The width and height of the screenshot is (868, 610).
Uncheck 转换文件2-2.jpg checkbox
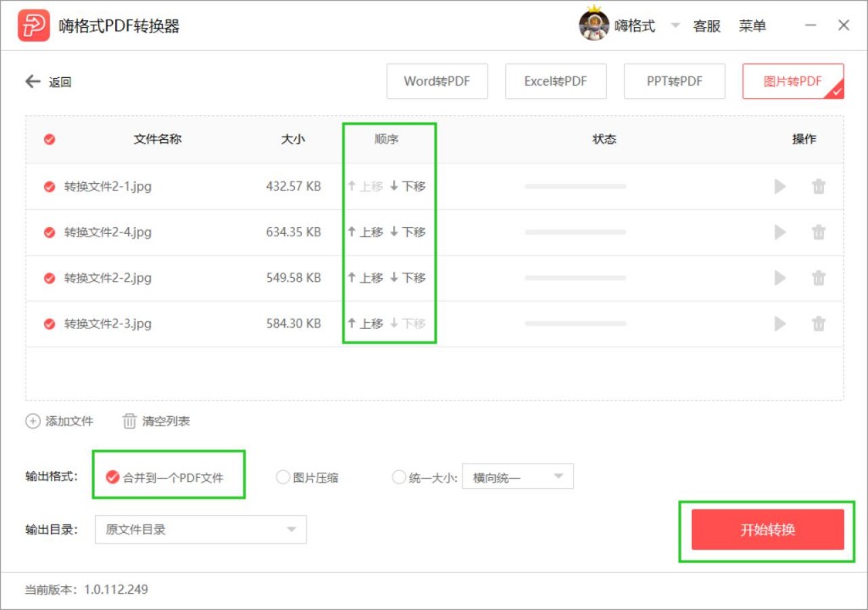coord(49,278)
